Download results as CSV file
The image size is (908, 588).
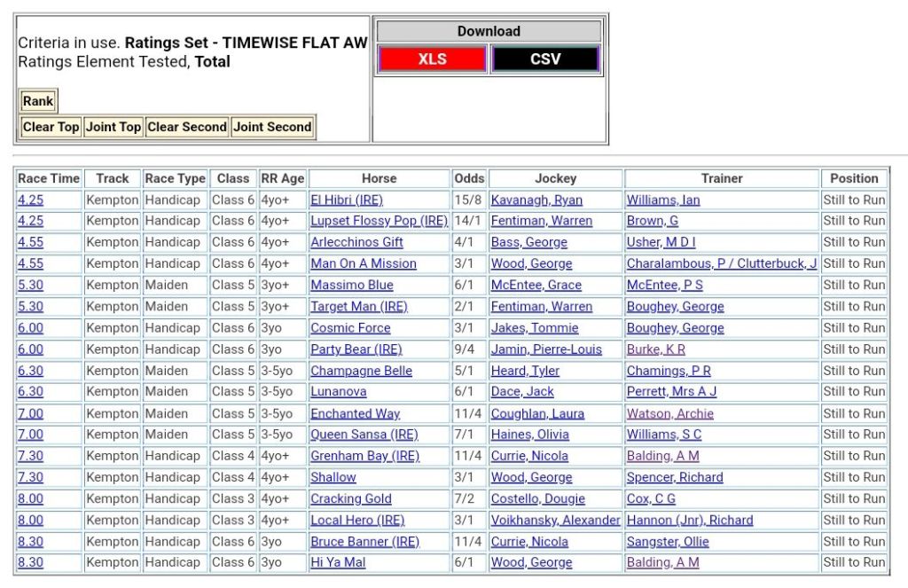545,59
